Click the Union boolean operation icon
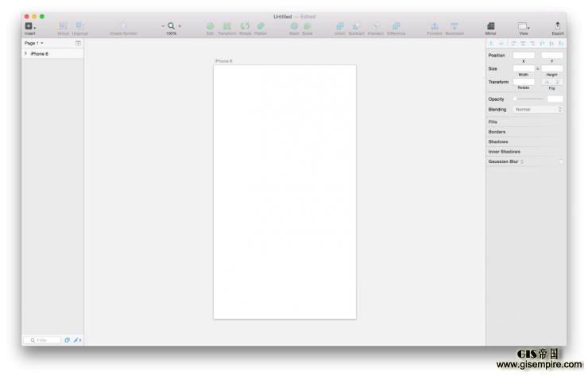 tap(339, 26)
